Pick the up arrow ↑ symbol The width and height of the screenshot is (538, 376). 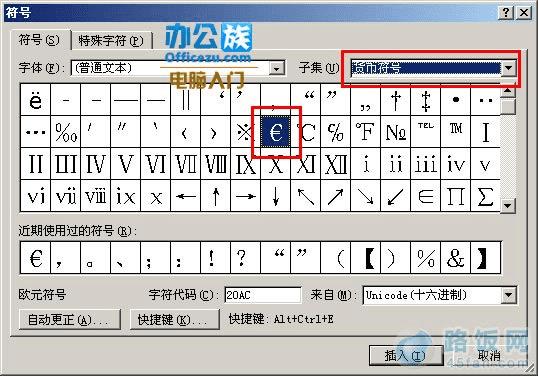(216, 196)
